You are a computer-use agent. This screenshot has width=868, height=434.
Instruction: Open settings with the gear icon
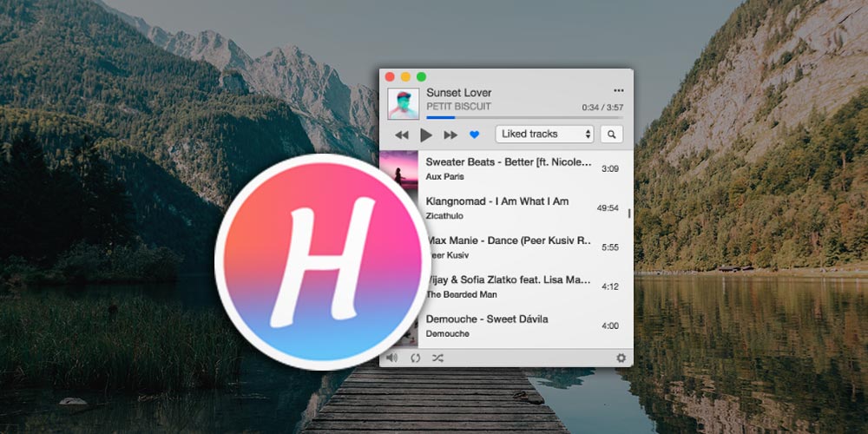[621, 358]
